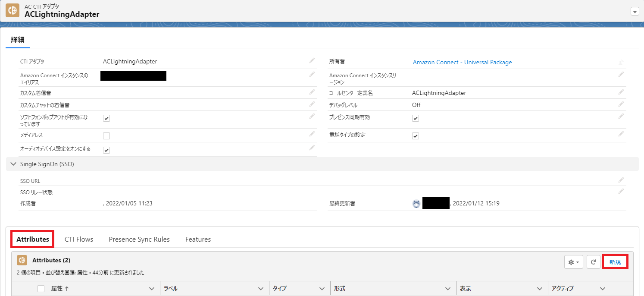
Task: Click the Off value of デバッグレベル
Action: point(416,105)
